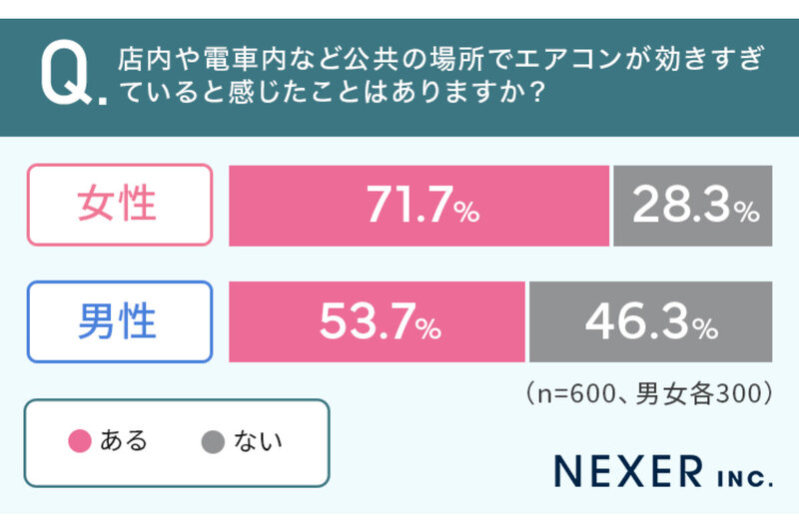Click the ない legend label
The width and height of the screenshot is (799, 532).
coord(258,441)
